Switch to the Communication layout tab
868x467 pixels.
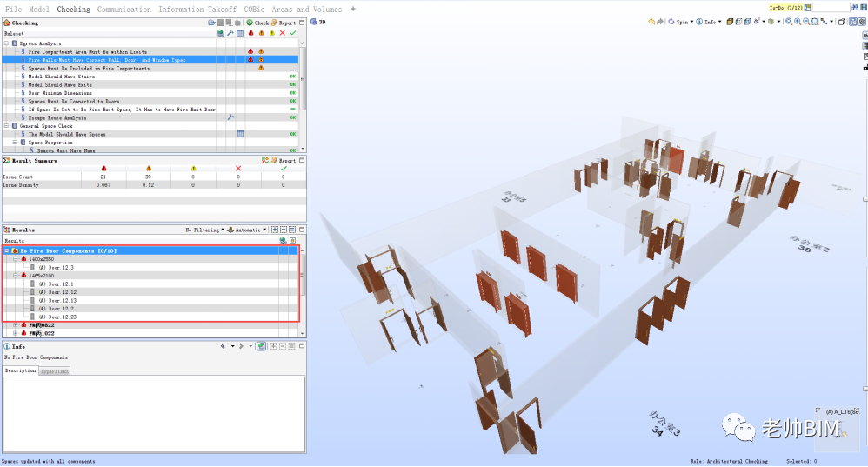[x=124, y=10]
